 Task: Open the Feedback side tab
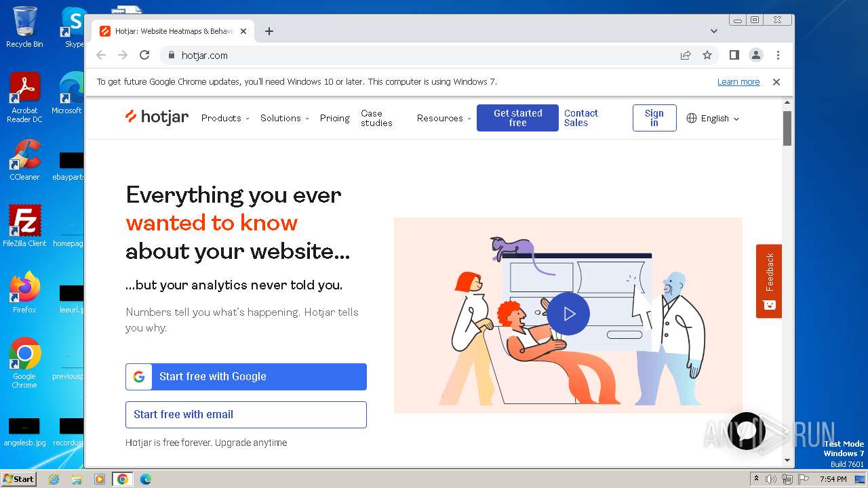(x=769, y=281)
